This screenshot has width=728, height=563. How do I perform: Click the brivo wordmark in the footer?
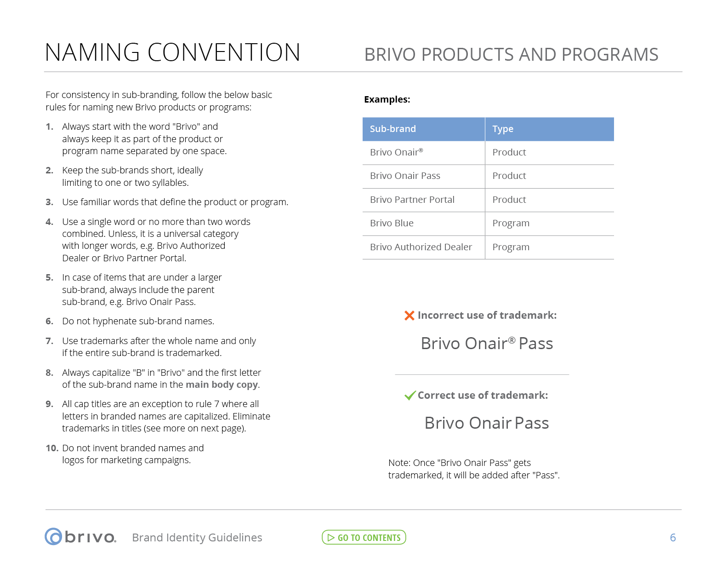91,537
